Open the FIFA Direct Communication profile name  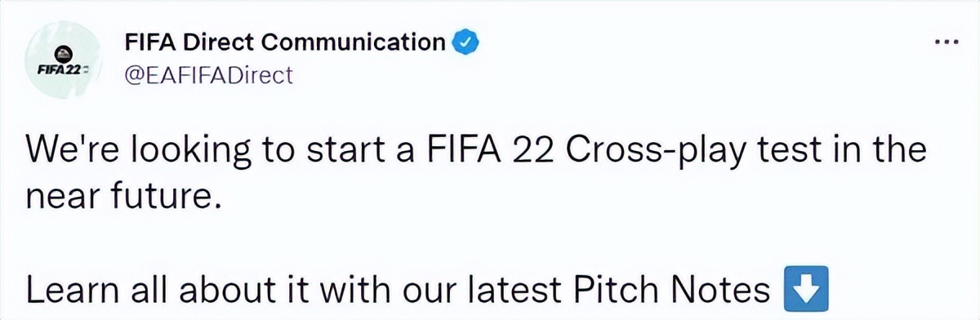point(285,41)
